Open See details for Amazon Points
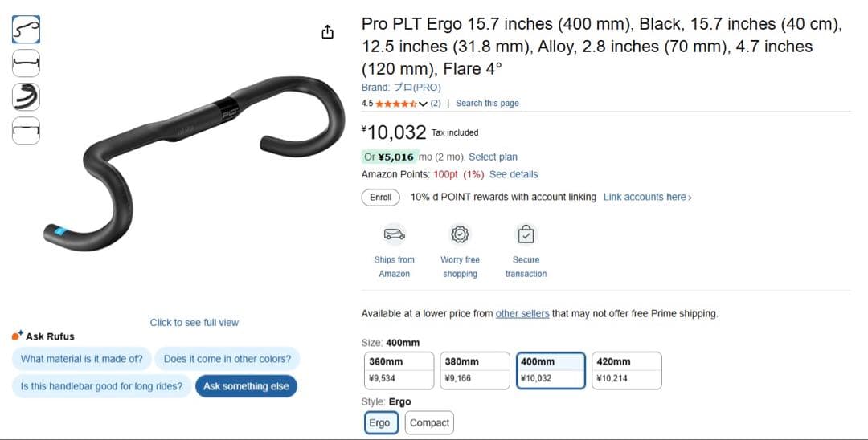 [x=514, y=175]
